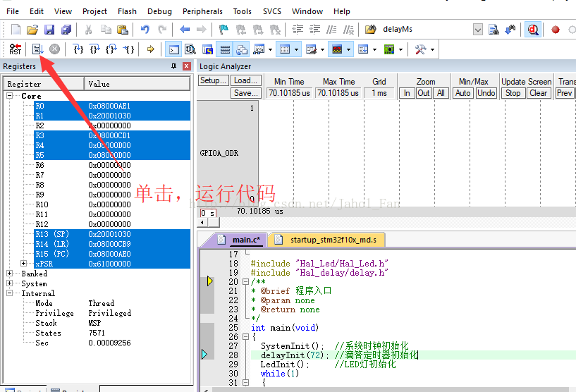The height and width of the screenshot is (392, 576).
Task: Insert or remove a bookmark flag
Action: click(223, 30)
